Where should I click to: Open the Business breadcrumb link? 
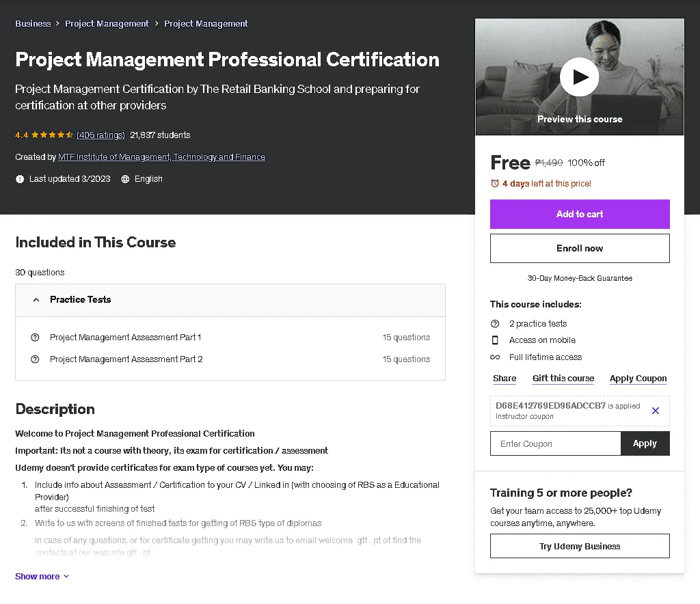tap(33, 24)
